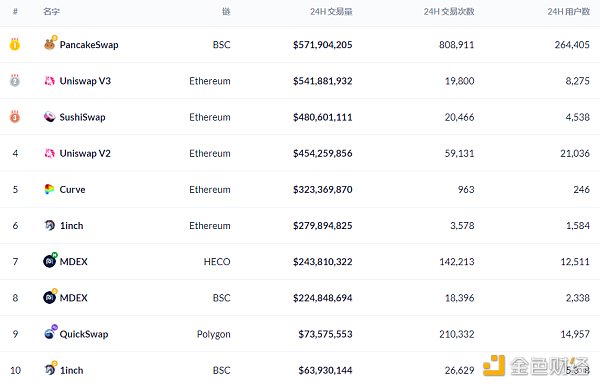Screen dimensions: 600x387
Task: Click the chain column header
Action: pos(226,11)
